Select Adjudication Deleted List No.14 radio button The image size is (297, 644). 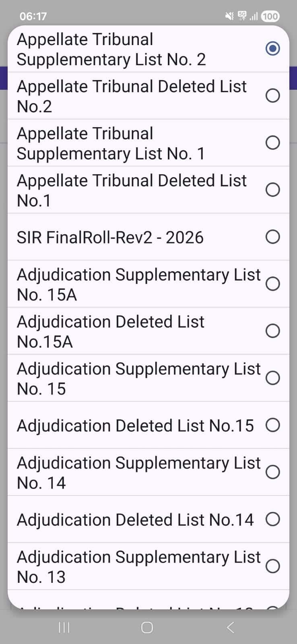(x=272, y=519)
